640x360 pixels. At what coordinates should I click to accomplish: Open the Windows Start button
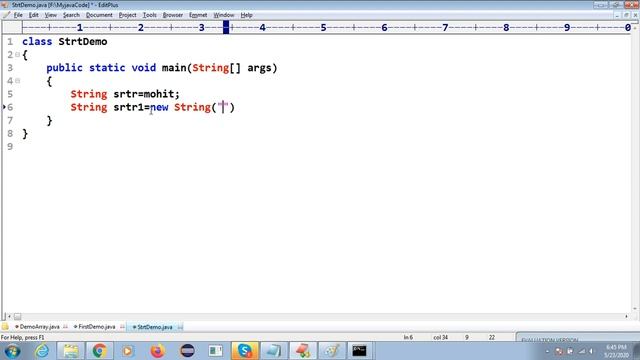point(12,351)
